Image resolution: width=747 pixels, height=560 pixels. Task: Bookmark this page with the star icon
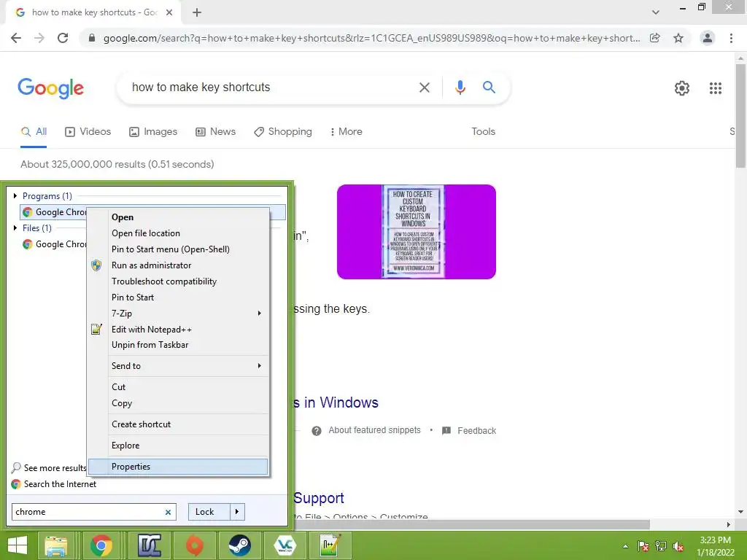pos(678,38)
